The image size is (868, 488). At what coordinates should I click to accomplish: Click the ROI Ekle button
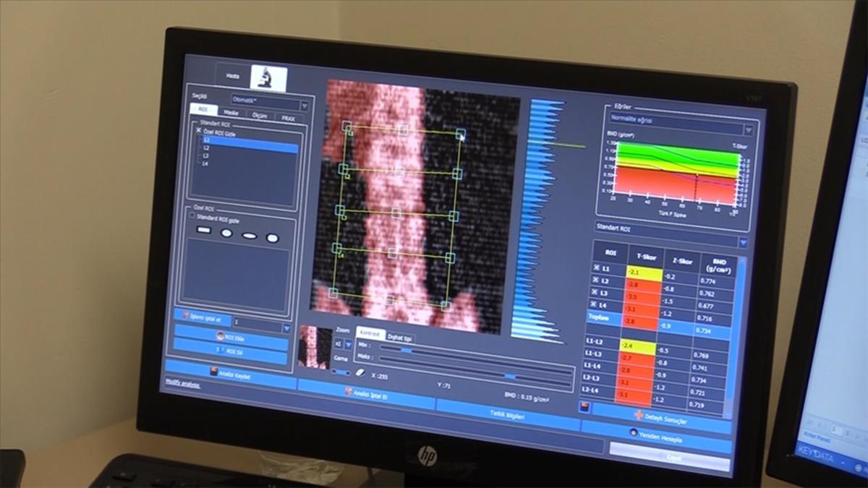coord(230,337)
